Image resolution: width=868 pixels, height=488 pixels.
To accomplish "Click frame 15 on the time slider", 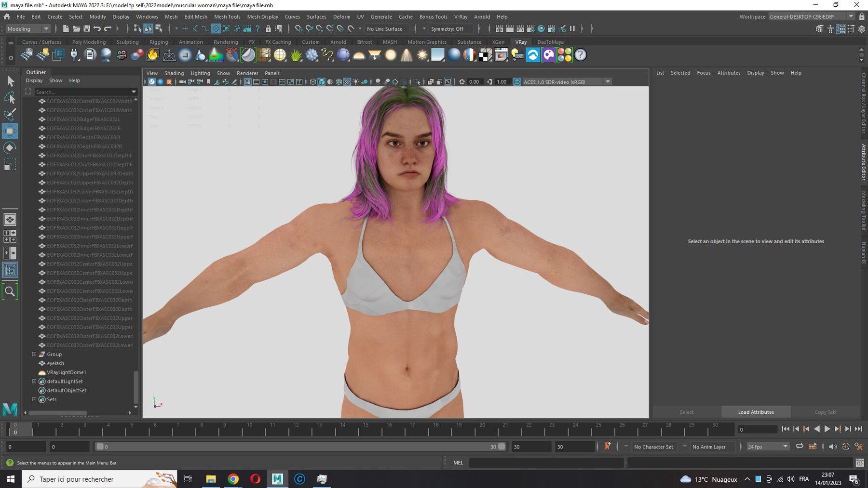I will (366, 428).
